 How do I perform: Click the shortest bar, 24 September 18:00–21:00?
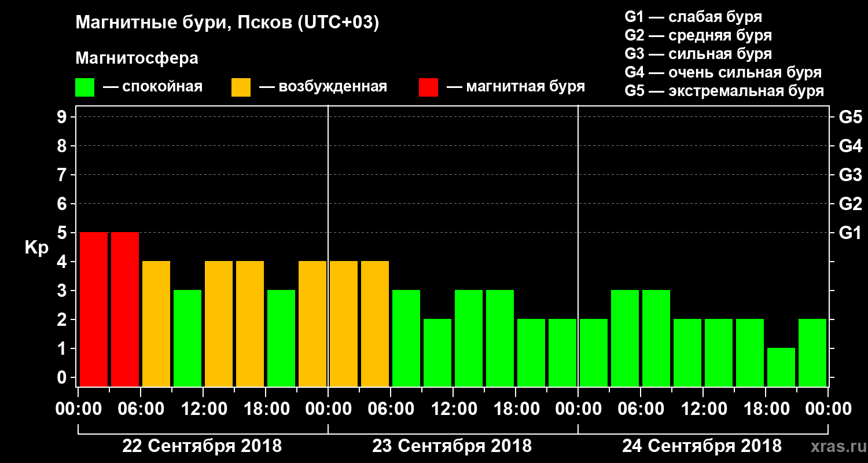[x=781, y=367]
